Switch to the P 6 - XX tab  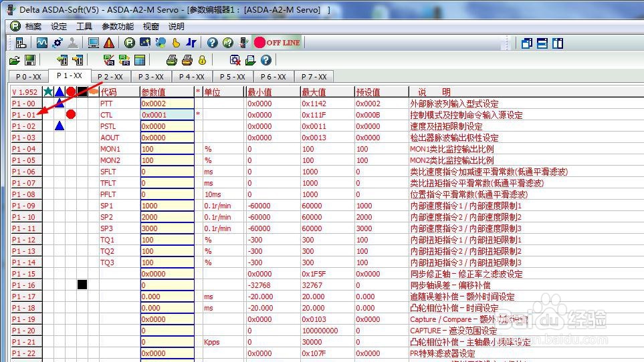(x=273, y=77)
